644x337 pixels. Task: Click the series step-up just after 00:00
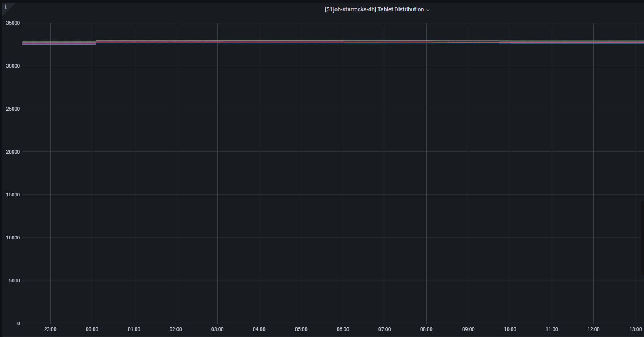[x=96, y=42]
